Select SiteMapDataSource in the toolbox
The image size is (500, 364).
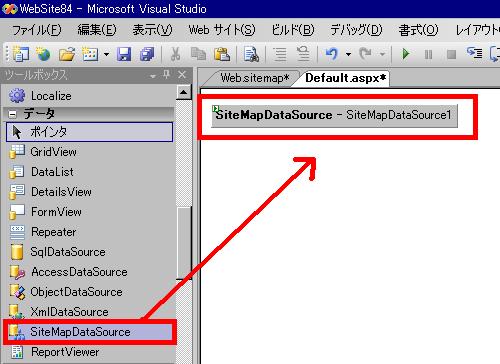[x=89, y=332]
